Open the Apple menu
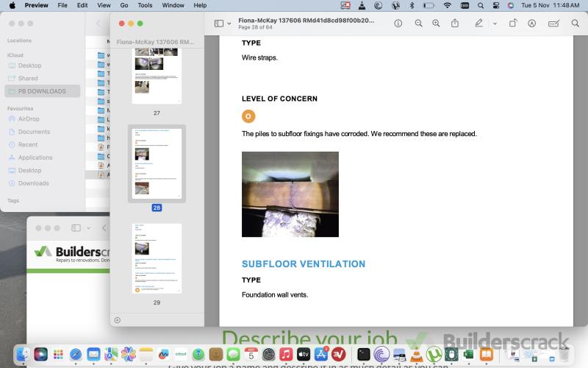Image resolution: width=588 pixels, height=368 pixels. (x=12, y=5)
